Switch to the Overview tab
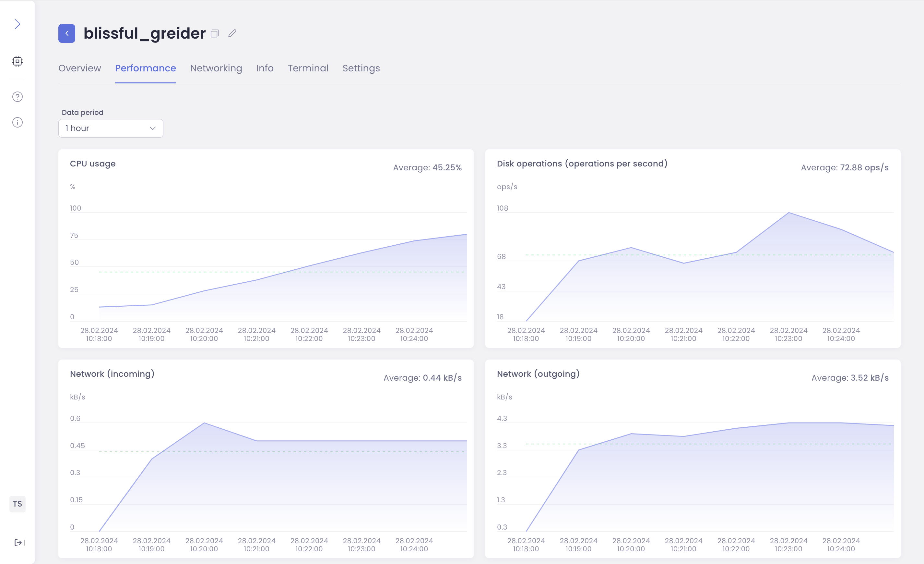This screenshot has width=924, height=564. click(x=79, y=68)
